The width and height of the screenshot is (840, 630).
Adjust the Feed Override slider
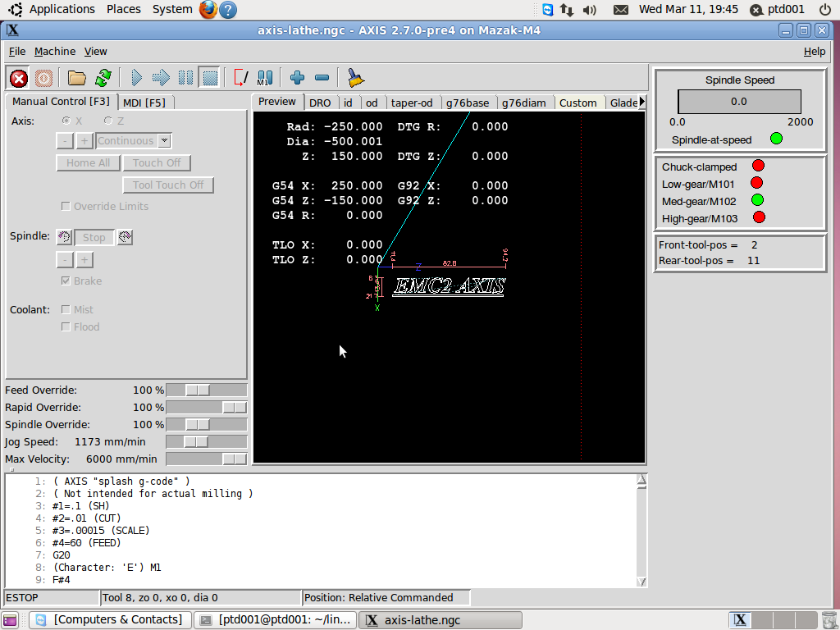[198, 390]
